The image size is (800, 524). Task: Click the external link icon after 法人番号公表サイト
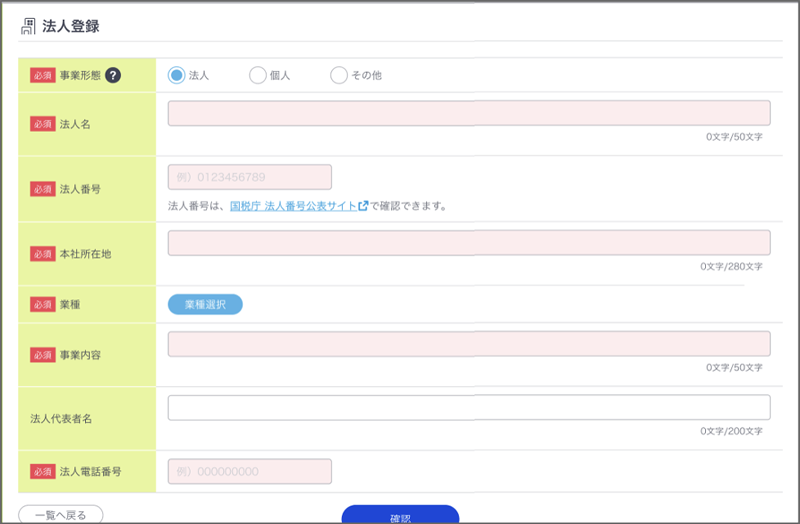(363, 207)
